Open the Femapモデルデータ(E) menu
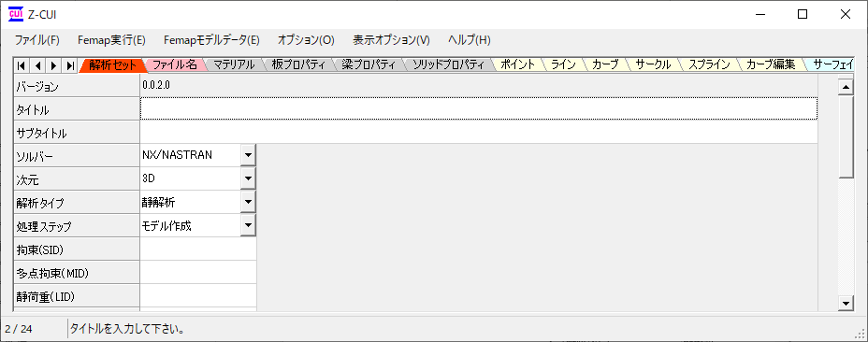 211,40
